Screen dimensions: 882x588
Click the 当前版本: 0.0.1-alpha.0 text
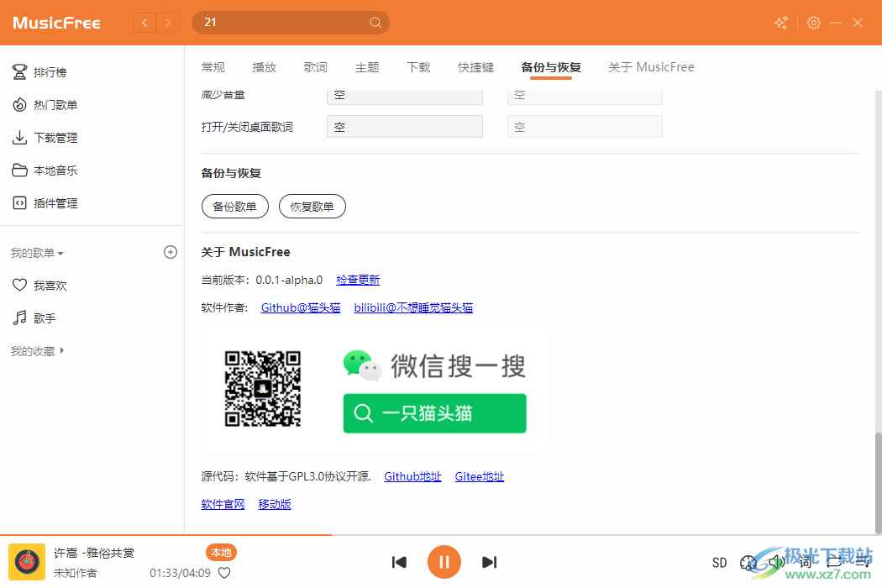click(x=262, y=280)
